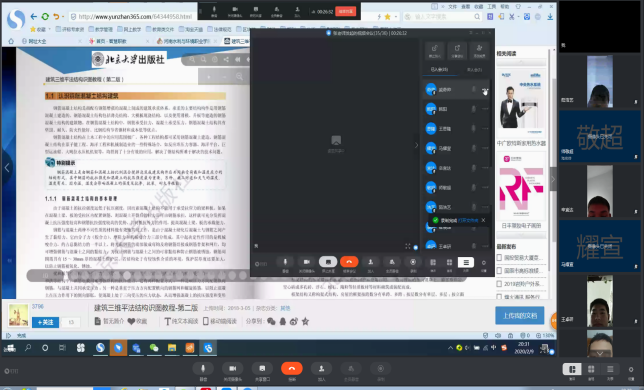Expand more video thumbnails with down chevron
The image size is (644, 390).
600,353
